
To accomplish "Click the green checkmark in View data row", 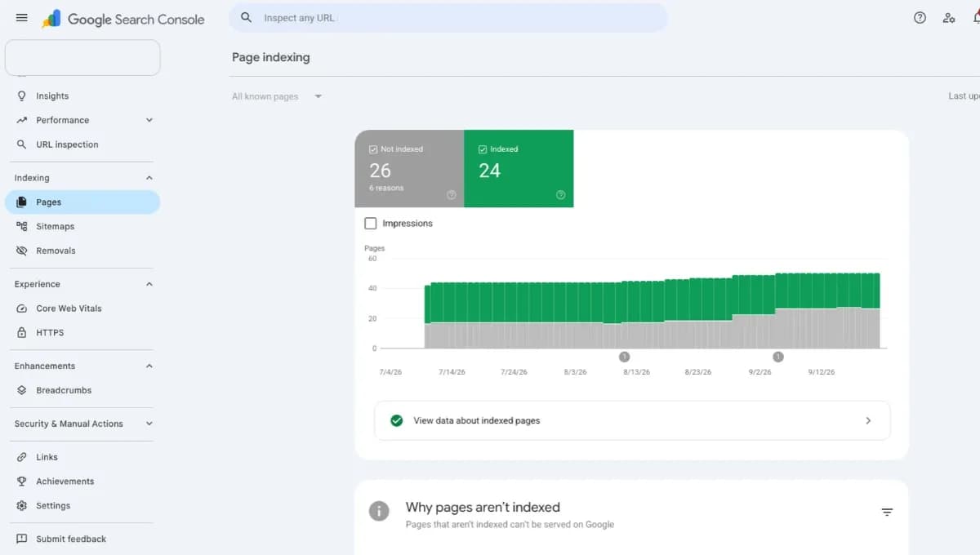I will pyautogui.click(x=397, y=420).
